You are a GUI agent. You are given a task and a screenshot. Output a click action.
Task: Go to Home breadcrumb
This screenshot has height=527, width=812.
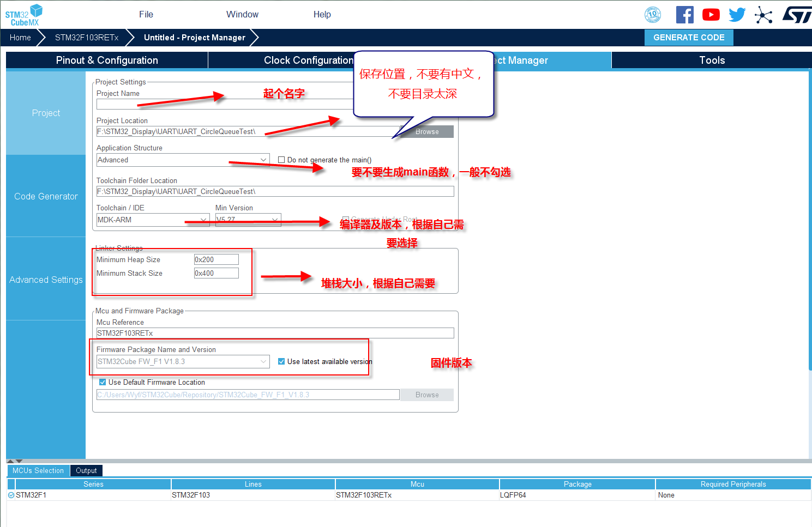(20, 38)
